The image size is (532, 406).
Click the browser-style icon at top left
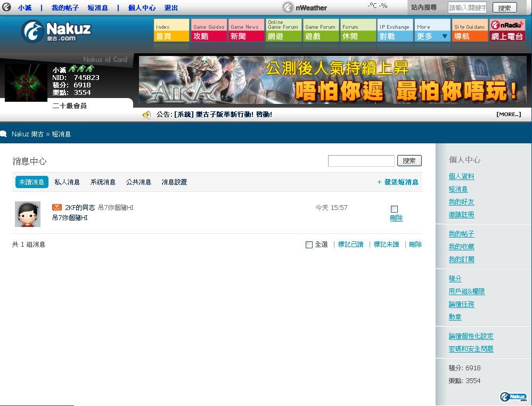[x=6, y=7]
